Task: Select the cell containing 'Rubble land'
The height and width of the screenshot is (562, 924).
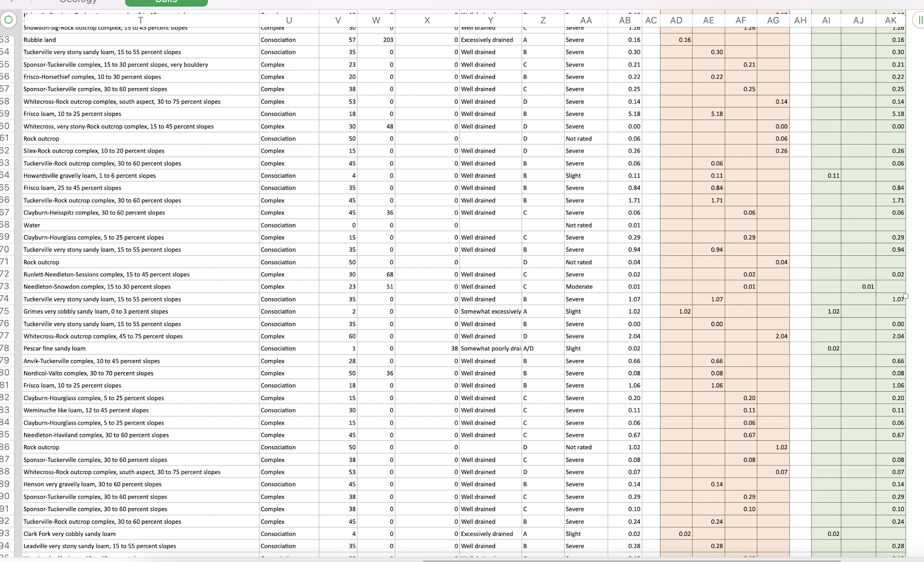Action: click(x=52, y=39)
